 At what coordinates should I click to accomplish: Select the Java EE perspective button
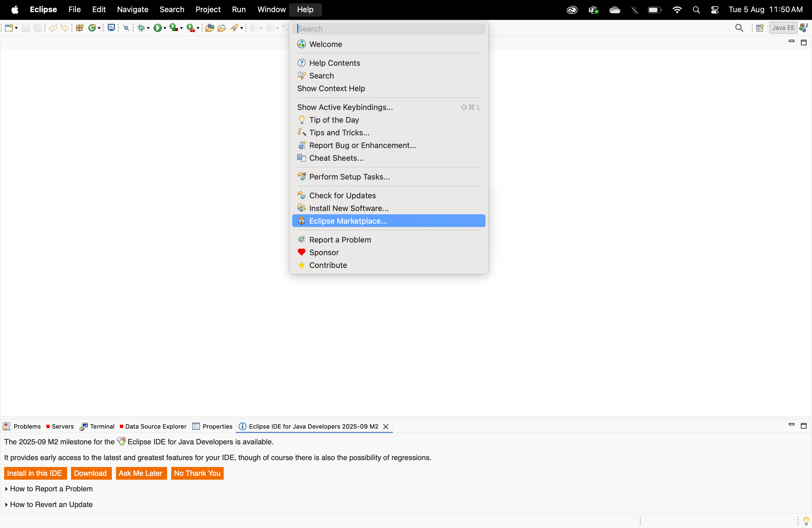point(783,28)
